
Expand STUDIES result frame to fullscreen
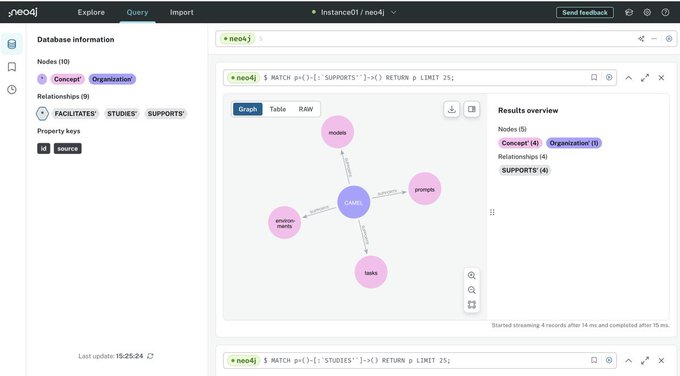(645, 360)
